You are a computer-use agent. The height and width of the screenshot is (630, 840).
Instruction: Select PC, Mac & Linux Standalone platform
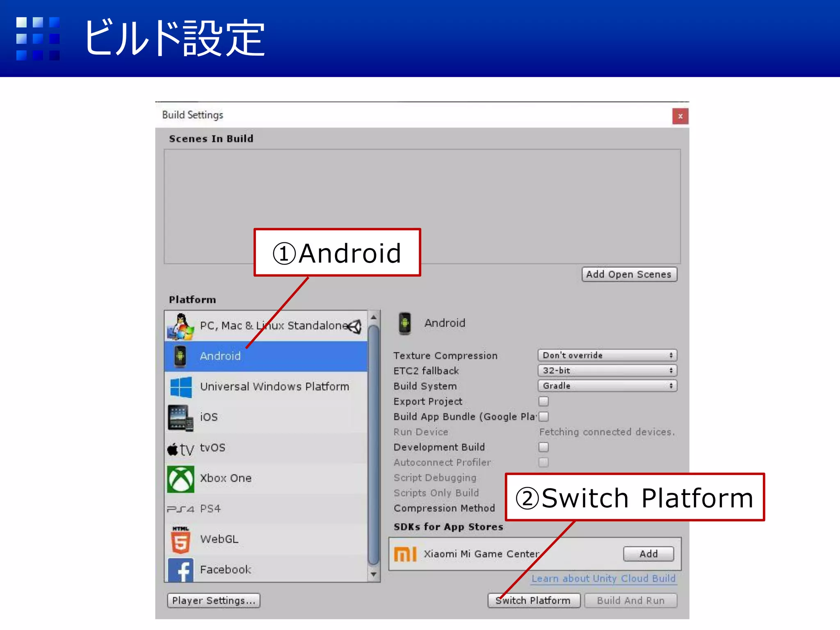(x=266, y=326)
